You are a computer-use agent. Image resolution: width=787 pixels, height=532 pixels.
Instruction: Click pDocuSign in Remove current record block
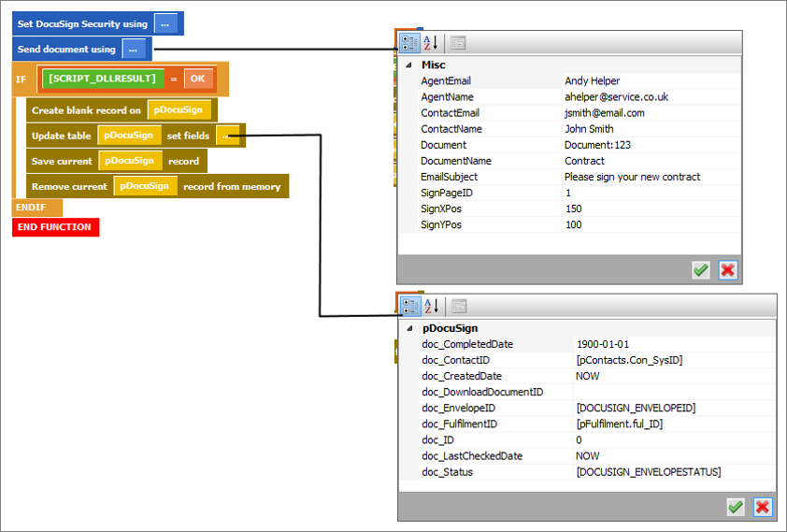145,186
